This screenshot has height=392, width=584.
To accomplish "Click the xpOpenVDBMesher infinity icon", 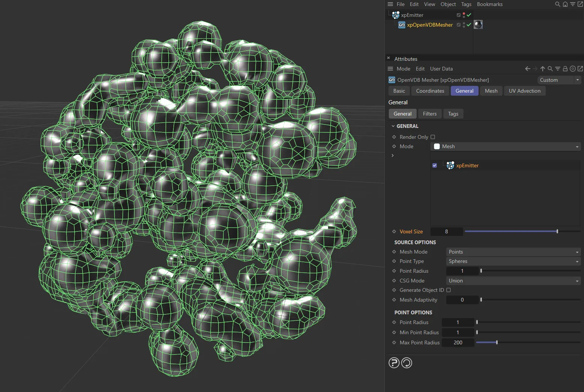I will [402, 25].
